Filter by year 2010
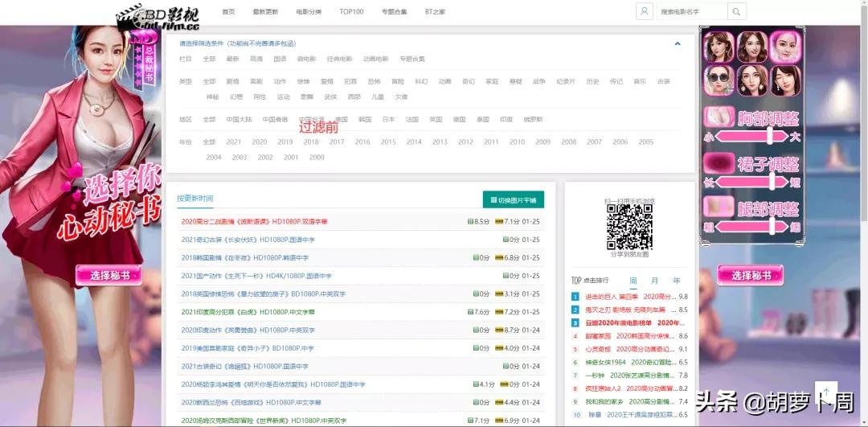The height and width of the screenshot is (427, 868). (517, 142)
